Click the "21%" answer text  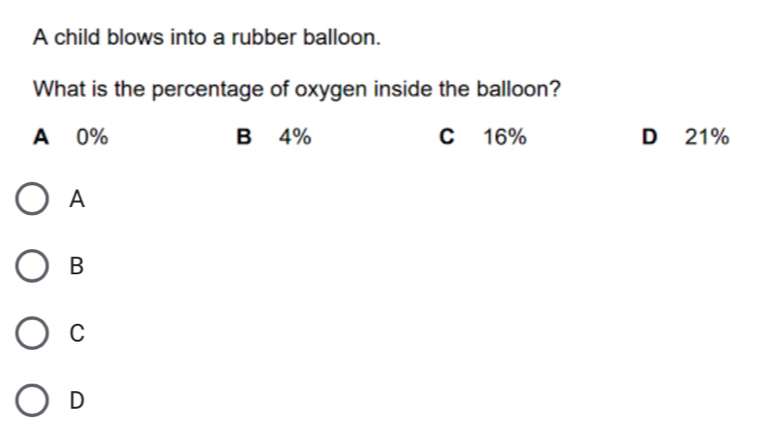tap(707, 138)
